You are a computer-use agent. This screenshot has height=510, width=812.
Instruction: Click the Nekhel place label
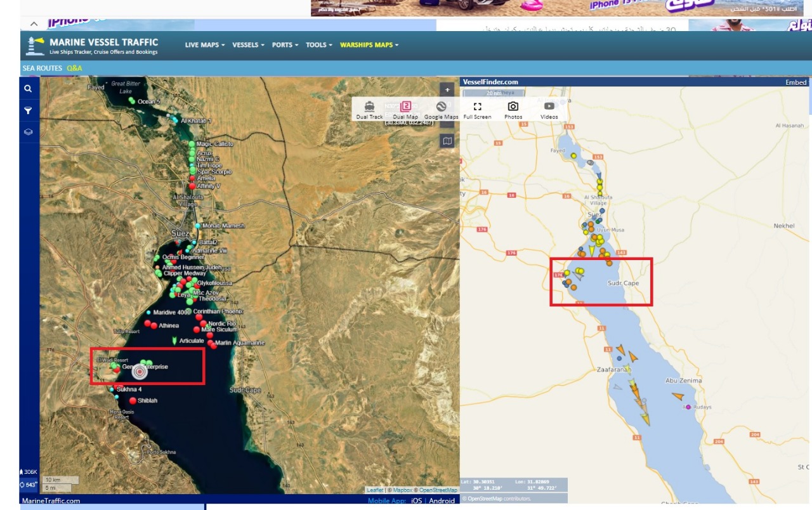coord(784,226)
